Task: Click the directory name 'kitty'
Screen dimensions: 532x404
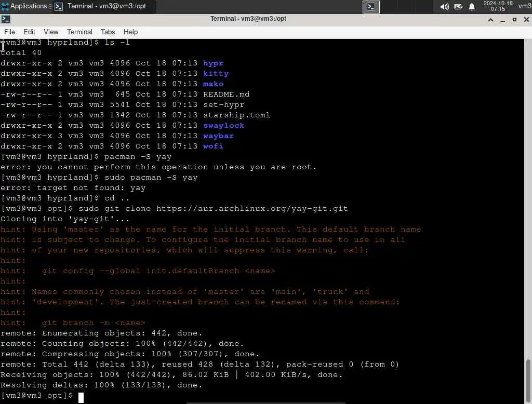Action: point(216,73)
